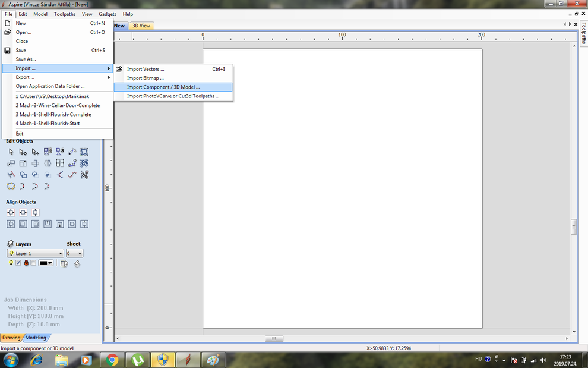The width and height of the screenshot is (588, 368).
Task: Click center vertically in material icon
Action: [x=35, y=213]
